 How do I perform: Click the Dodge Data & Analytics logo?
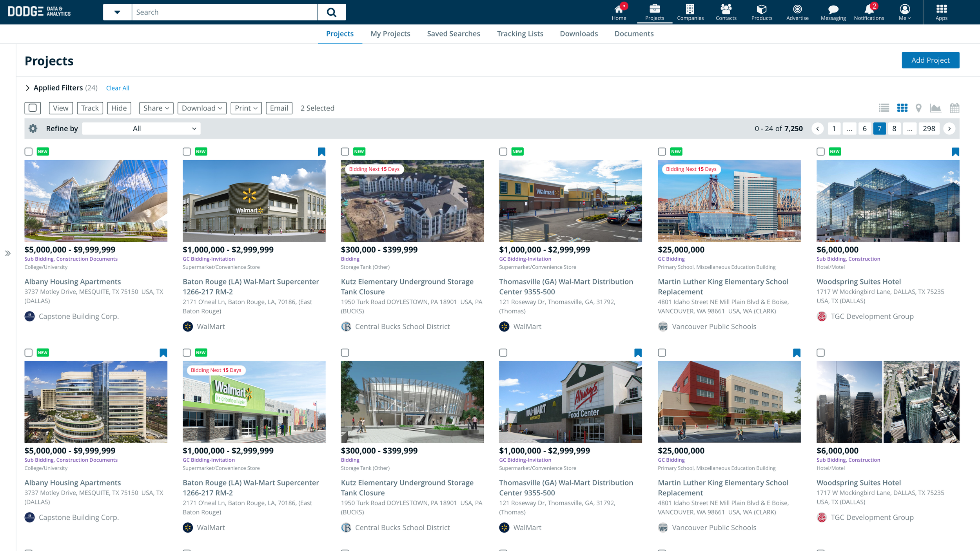pos(39,11)
